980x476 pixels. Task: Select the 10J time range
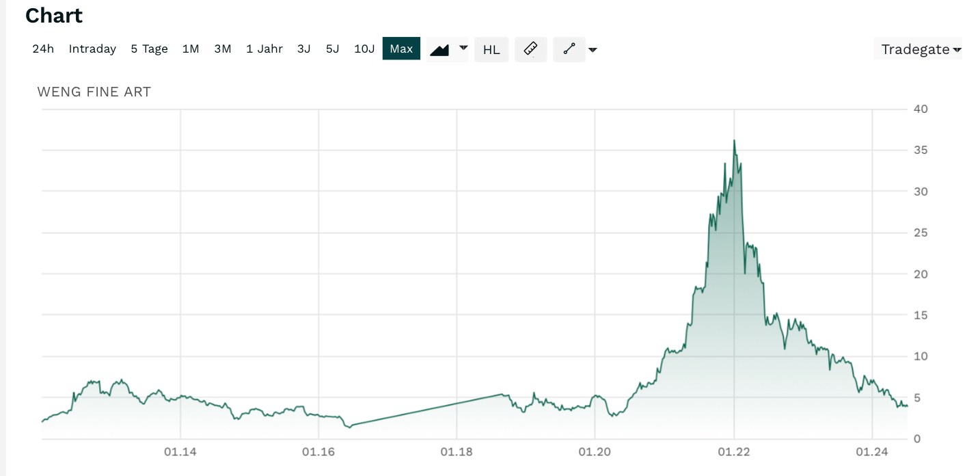coord(364,49)
